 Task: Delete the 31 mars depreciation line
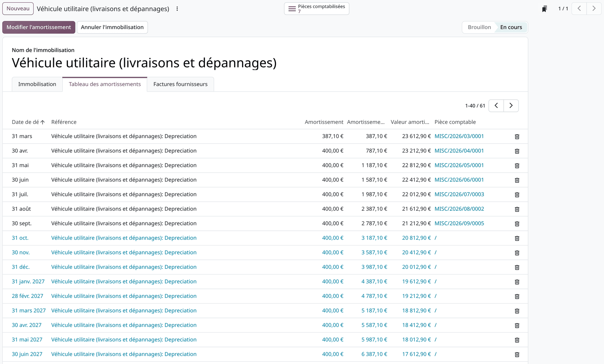click(517, 137)
